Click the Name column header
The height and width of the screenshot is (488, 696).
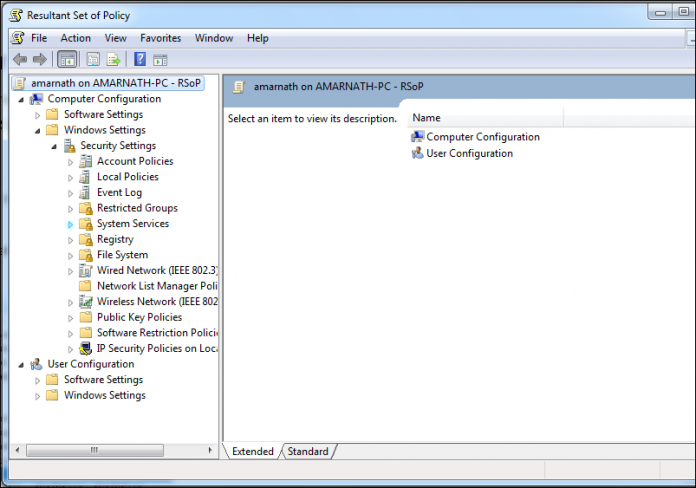[x=485, y=118]
